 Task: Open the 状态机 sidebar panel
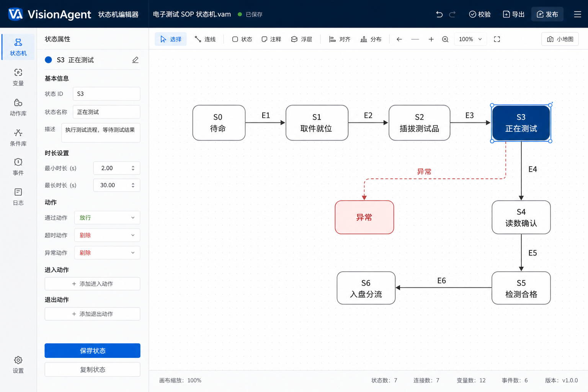coord(18,47)
